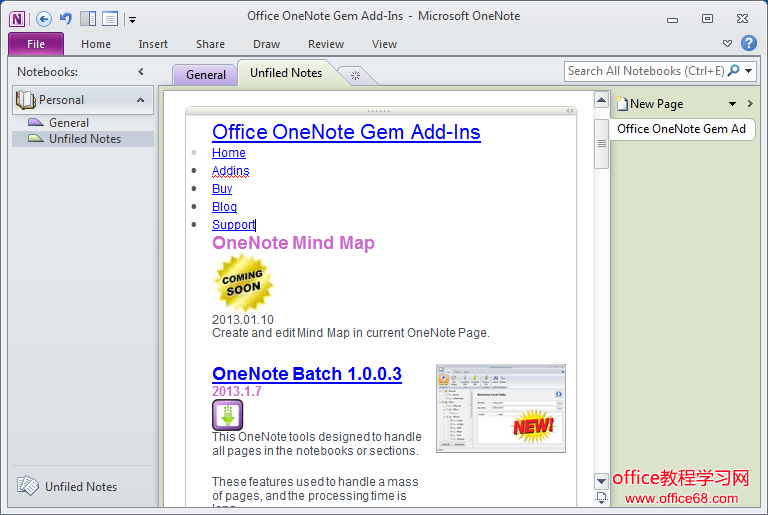Select the Unfiled Notes section tab

pyautogui.click(x=286, y=73)
